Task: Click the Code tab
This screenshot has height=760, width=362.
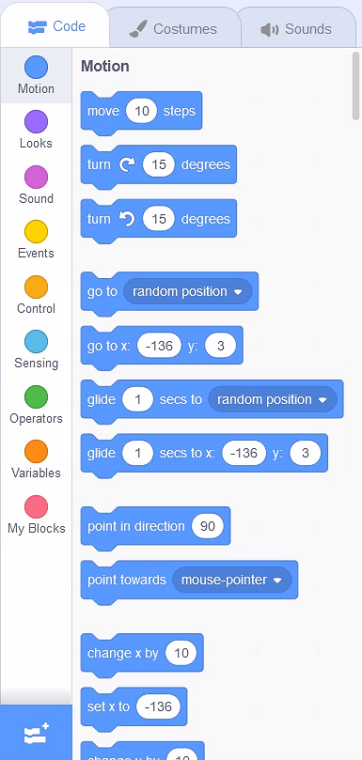Action: (x=56, y=26)
